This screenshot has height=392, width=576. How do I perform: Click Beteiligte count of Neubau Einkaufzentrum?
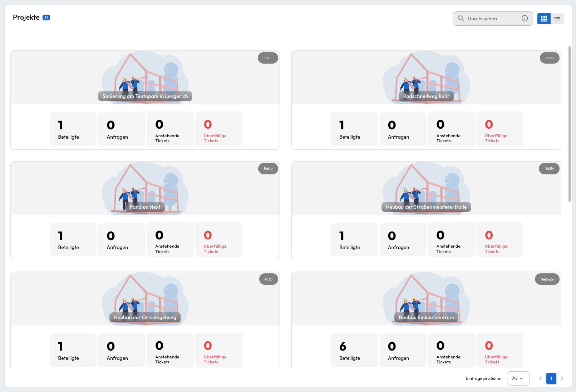coord(354,350)
